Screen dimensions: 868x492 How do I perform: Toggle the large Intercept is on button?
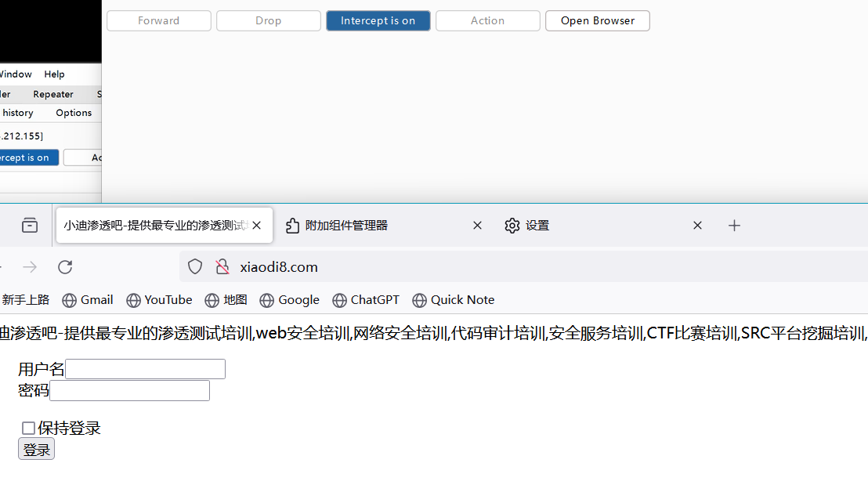click(x=378, y=20)
